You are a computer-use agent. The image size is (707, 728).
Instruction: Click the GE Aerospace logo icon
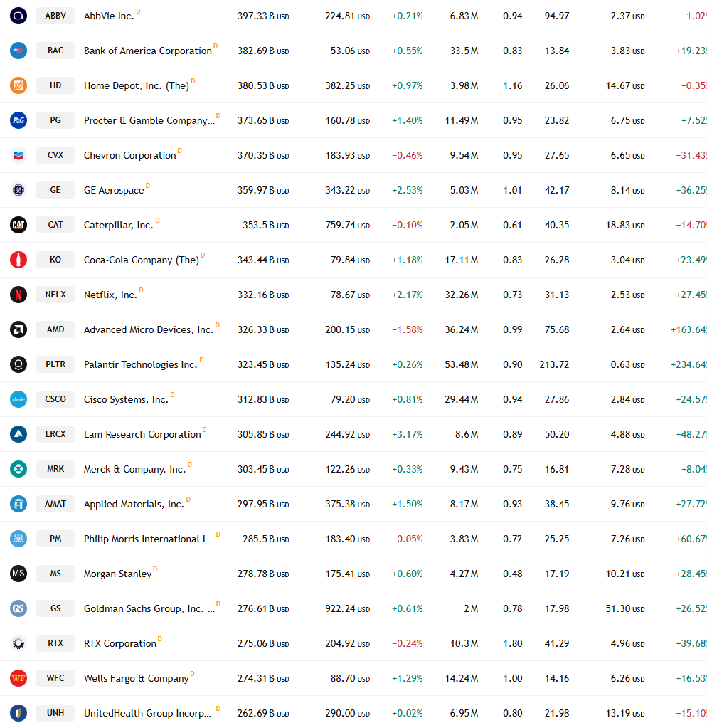pos(18,190)
